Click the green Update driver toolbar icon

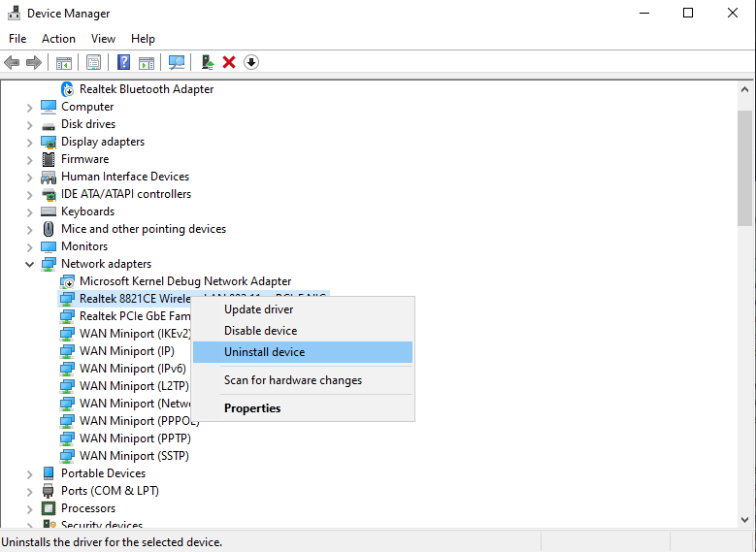tap(207, 62)
